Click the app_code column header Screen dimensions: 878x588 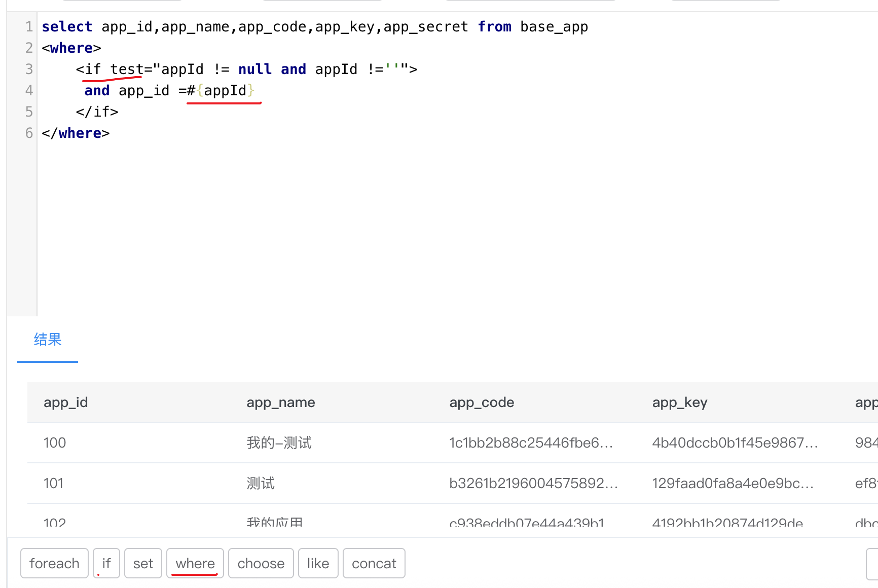click(x=482, y=402)
